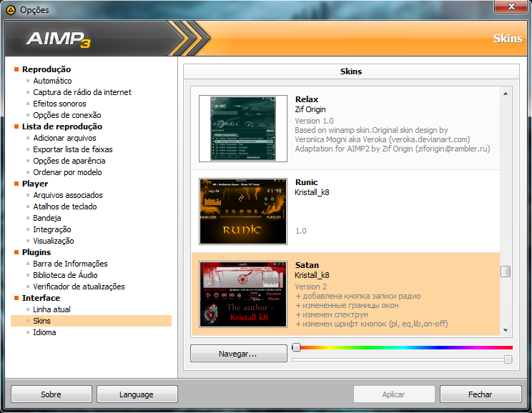
Task: Open Exportar lista de faixas page
Action: coord(73,149)
